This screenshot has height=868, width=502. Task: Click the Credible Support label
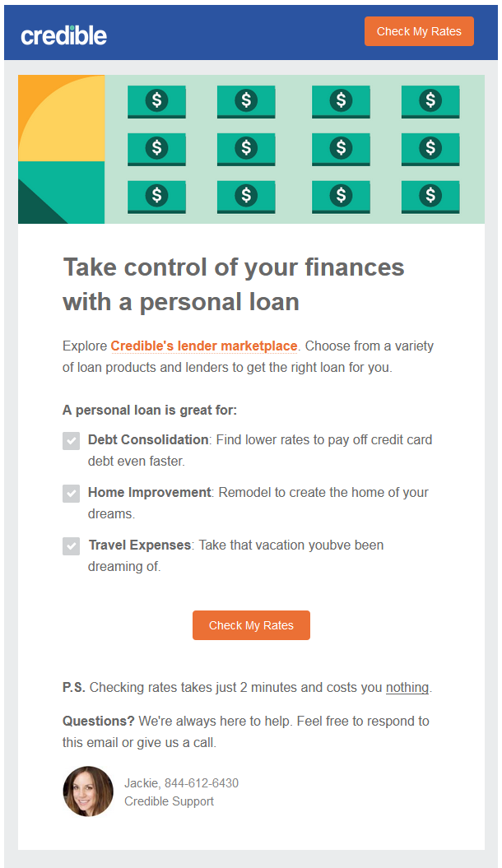coord(169,801)
